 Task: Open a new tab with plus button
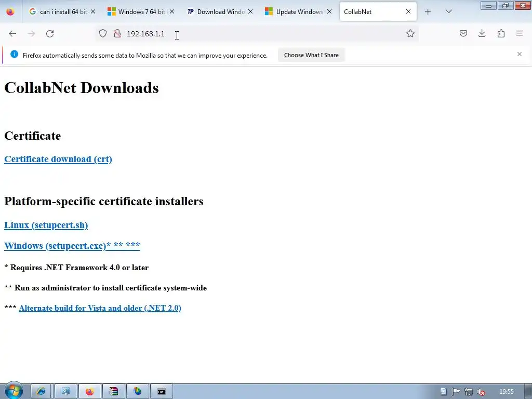428,12
